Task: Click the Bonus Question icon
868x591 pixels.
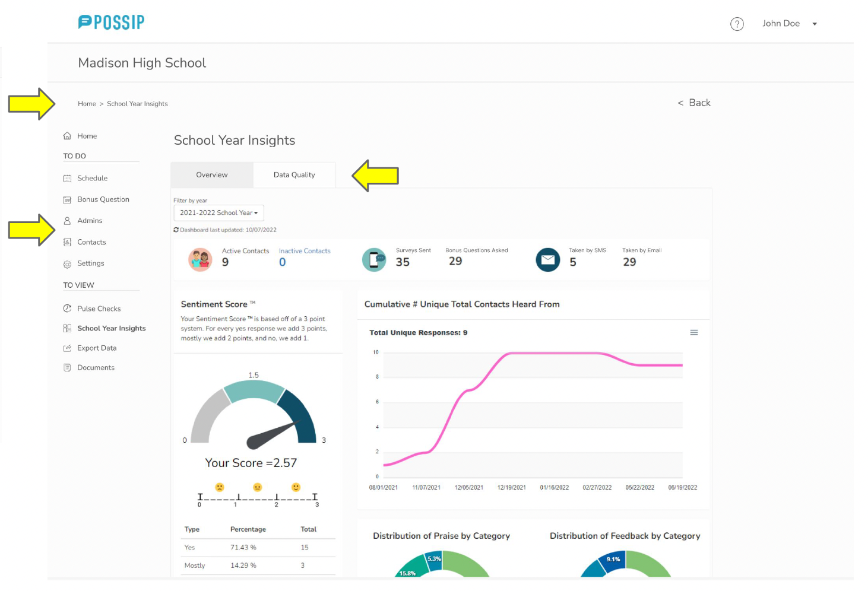Action: coord(67,200)
